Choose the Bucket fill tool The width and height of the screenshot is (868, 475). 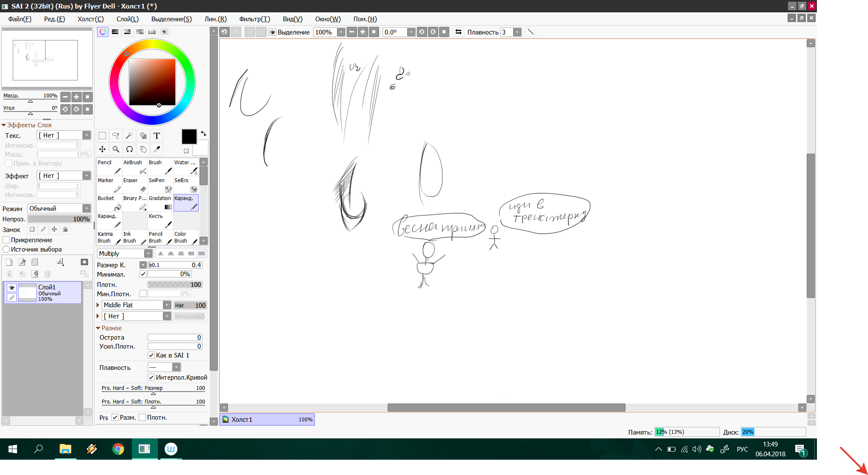109,203
